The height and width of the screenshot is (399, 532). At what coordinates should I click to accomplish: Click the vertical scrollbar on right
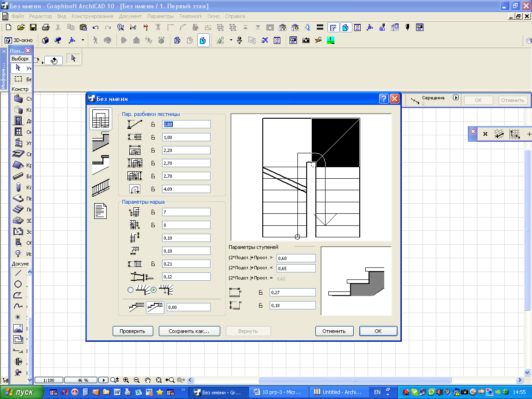[x=527, y=231]
